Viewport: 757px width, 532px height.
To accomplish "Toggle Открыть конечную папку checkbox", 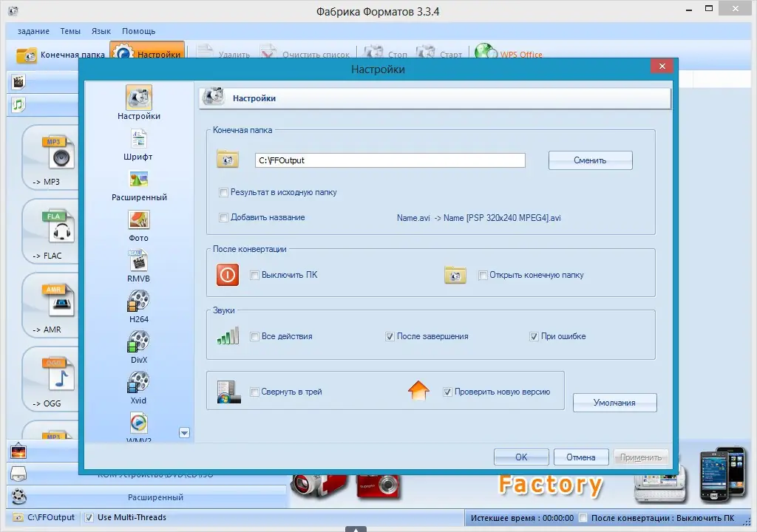I will [482, 275].
